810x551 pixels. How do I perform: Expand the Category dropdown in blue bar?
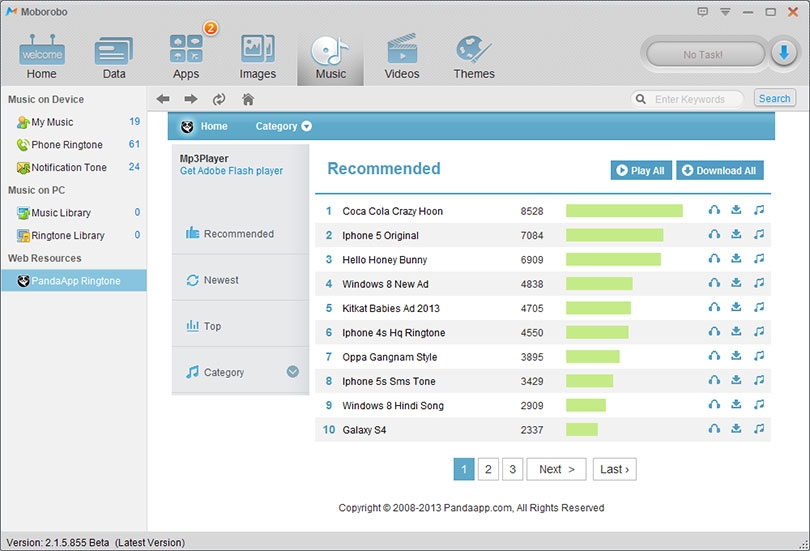pyautogui.click(x=283, y=126)
